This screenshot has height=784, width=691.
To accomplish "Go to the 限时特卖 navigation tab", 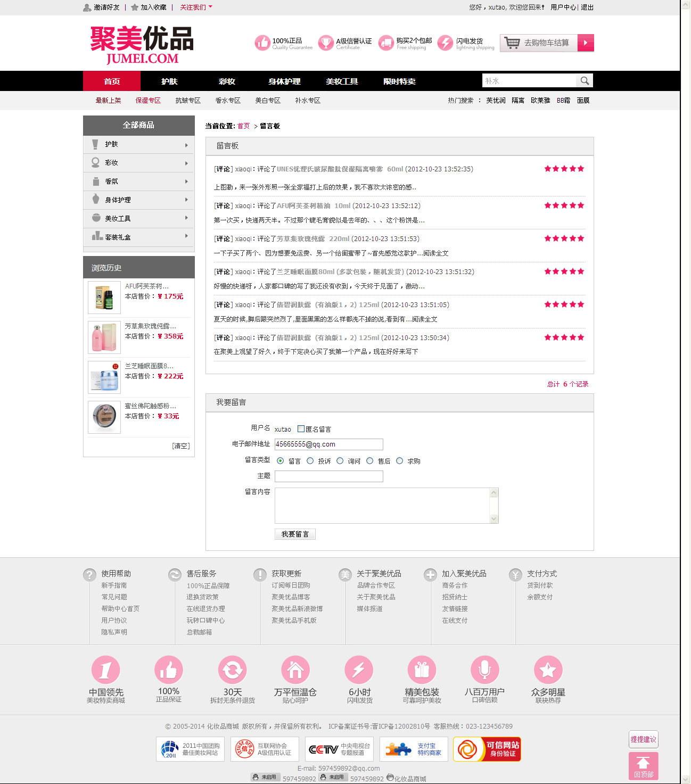I will pos(399,81).
